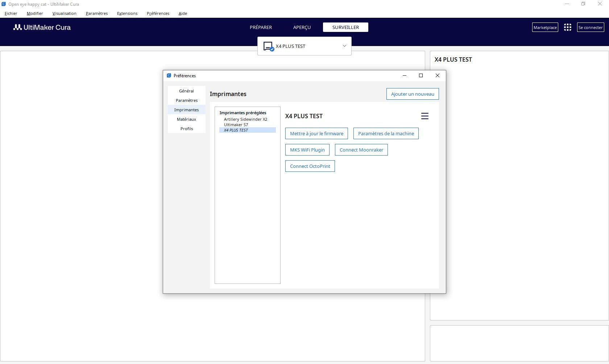The height and width of the screenshot is (364, 609).
Task: Open the Fichier menu
Action: pyautogui.click(x=11, y=13)
